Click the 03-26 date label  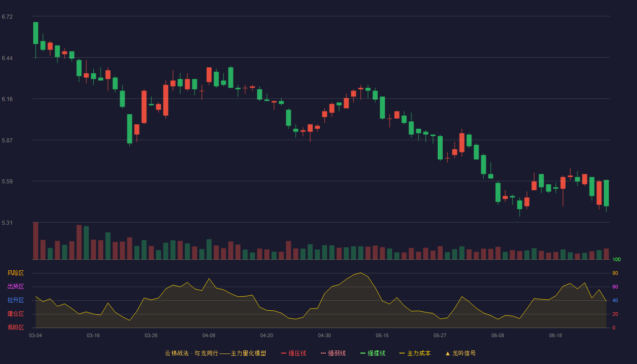(x=151, y=335)
